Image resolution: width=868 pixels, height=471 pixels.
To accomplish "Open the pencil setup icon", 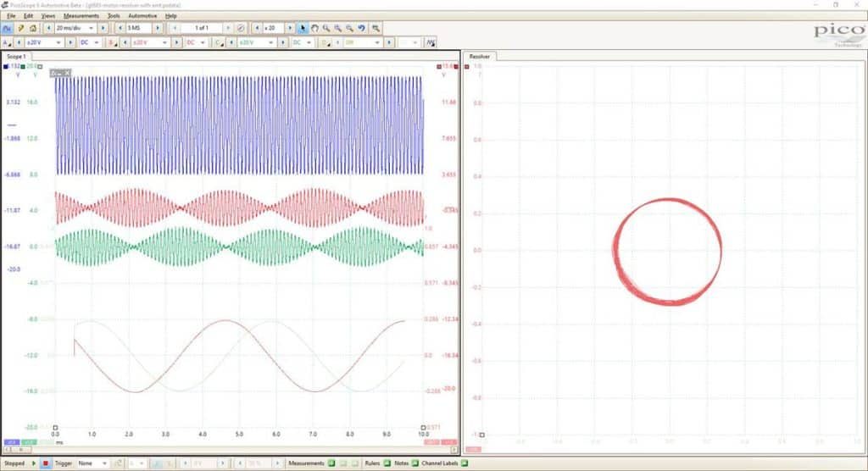I will click(x=21, y=28).
